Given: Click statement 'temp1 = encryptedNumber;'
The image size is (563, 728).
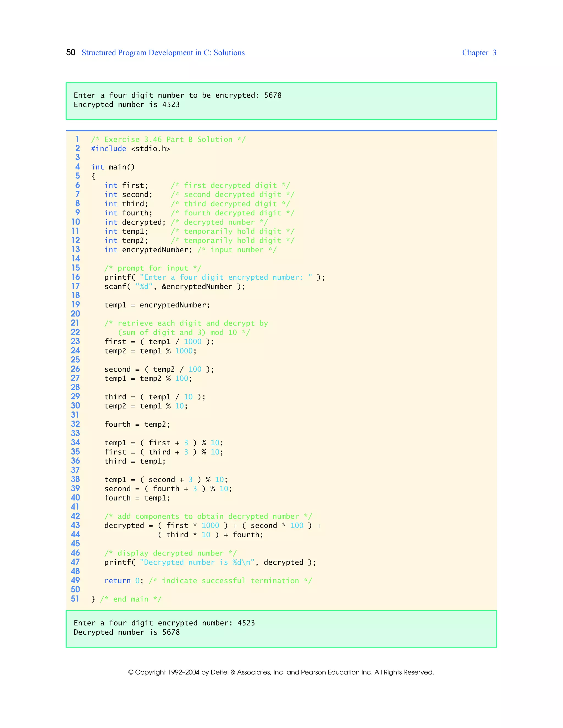Looking at the screenshot, I should (x=157, y=305).
